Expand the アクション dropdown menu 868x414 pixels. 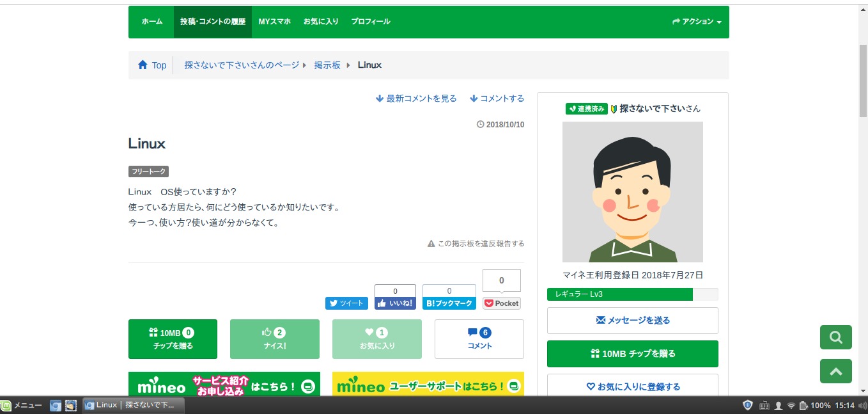697,22
